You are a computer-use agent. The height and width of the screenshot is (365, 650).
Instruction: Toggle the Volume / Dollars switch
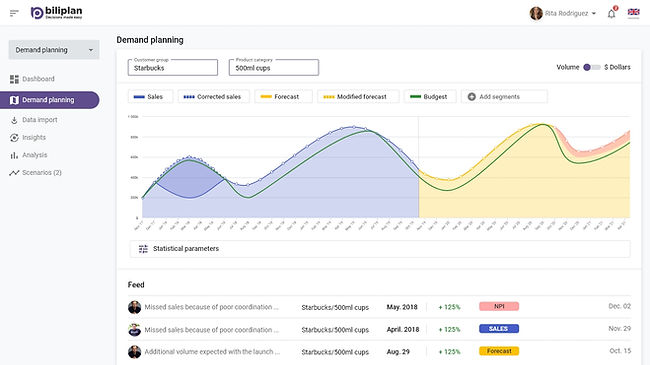pos(592,67)
